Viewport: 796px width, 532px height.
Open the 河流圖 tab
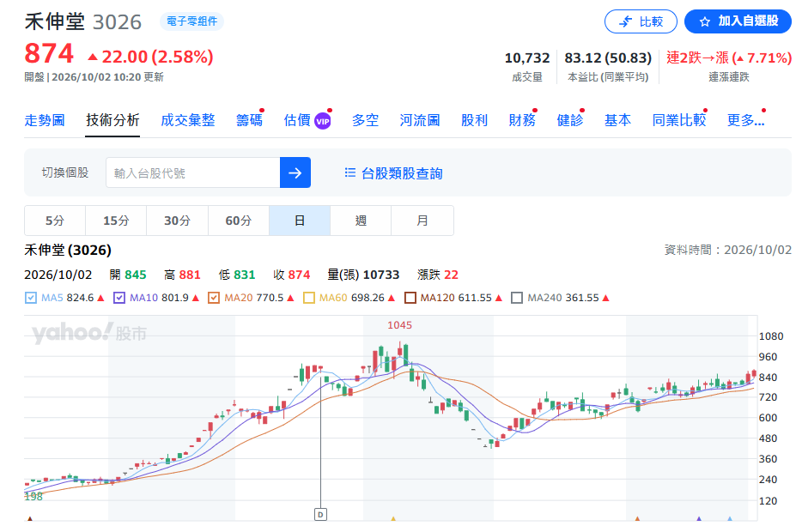point(419,120)
